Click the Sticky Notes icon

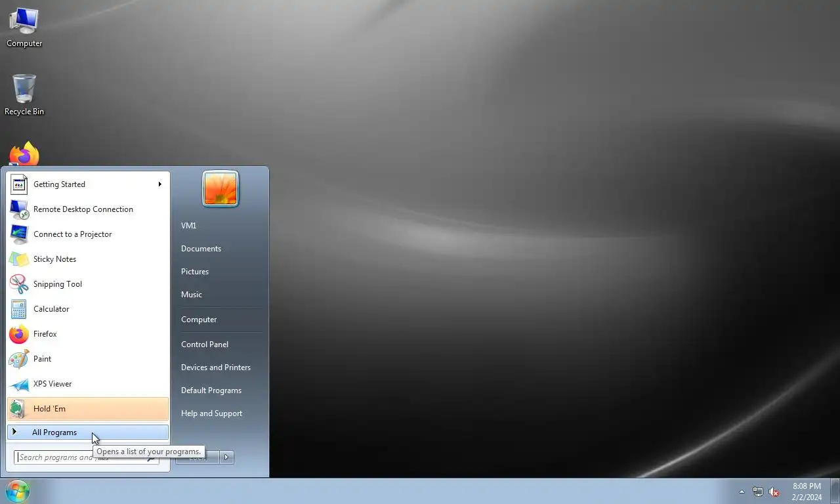[x=19, y=259]
